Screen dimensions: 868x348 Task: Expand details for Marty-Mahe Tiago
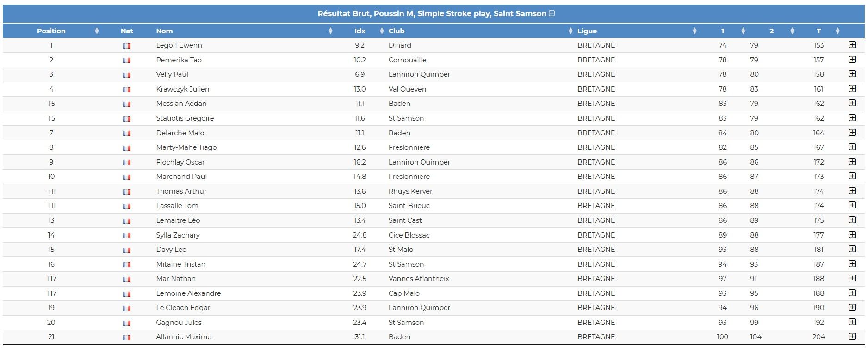tap(852, 147)
